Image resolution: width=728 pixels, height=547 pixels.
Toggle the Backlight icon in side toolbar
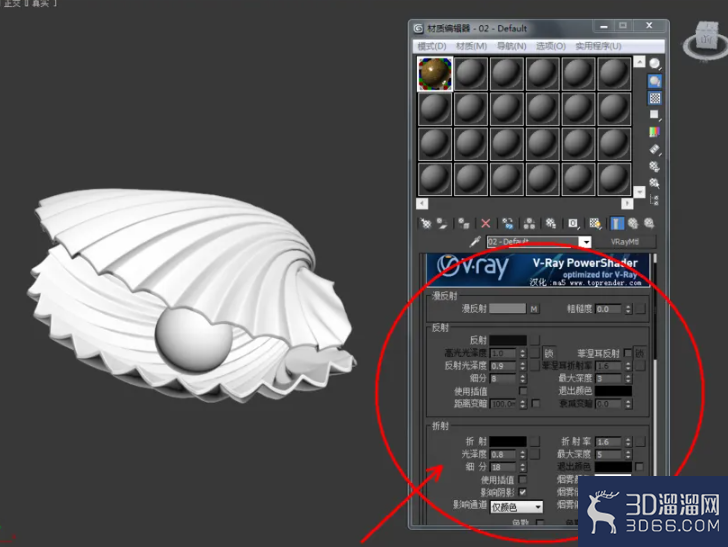coord(655,81)
